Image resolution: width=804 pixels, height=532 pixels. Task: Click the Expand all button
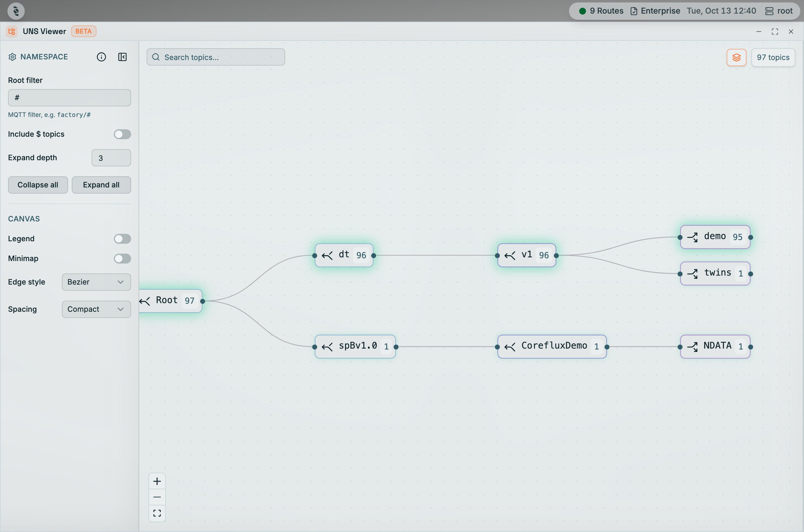click(x=101, y=185)
